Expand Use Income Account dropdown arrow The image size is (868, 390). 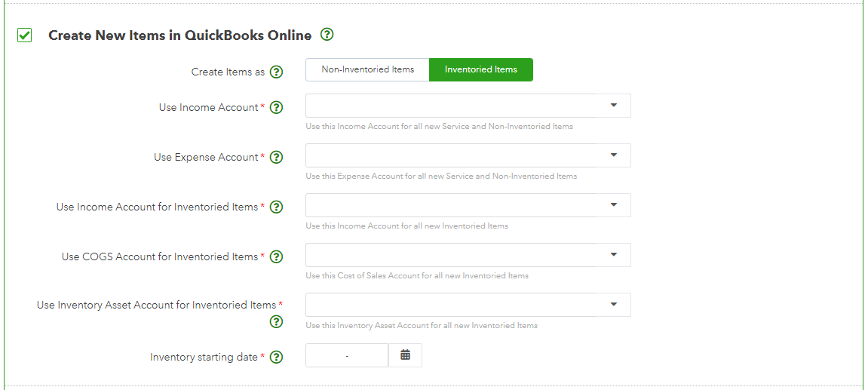click(613, 106)
